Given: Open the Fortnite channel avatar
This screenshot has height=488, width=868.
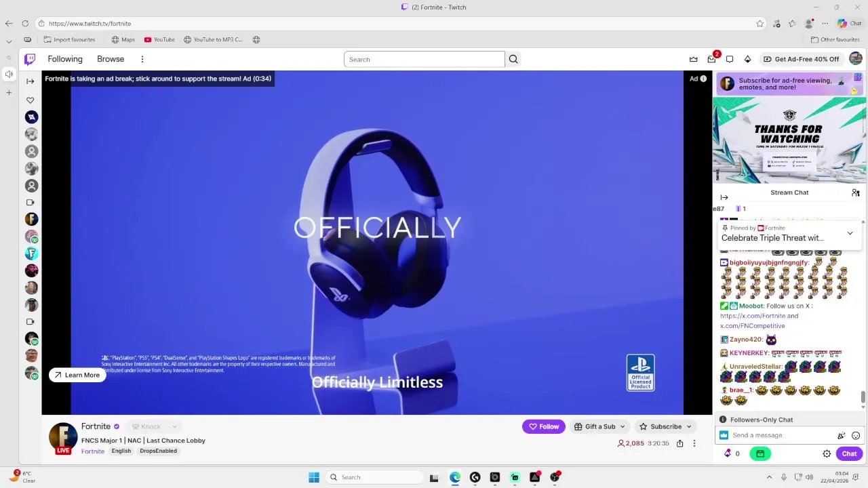Looking at the screenshot, I should point(63,438).
